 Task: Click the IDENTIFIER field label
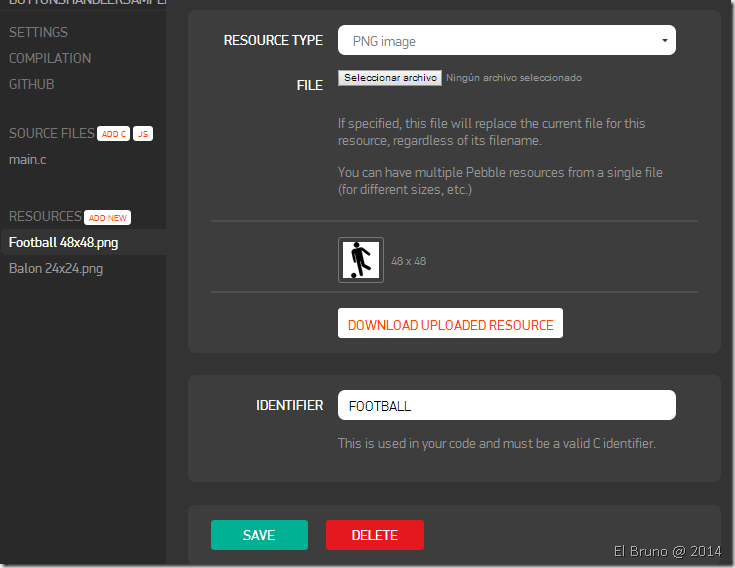pyautogui.click(x=289, y=405)
